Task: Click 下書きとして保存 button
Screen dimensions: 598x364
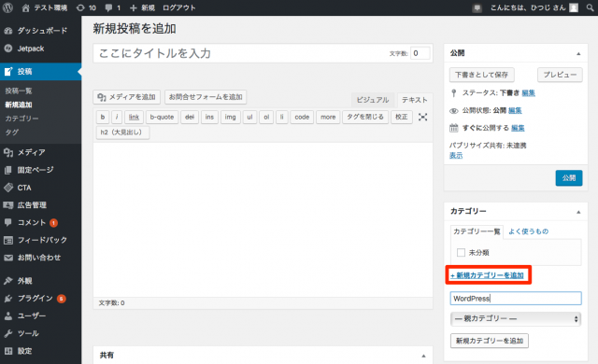Action: 482,75
